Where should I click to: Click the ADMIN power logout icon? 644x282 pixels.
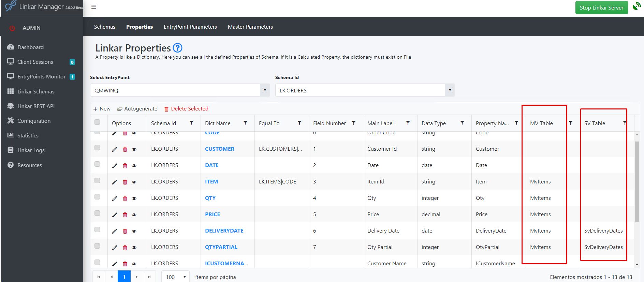[12, 28]
